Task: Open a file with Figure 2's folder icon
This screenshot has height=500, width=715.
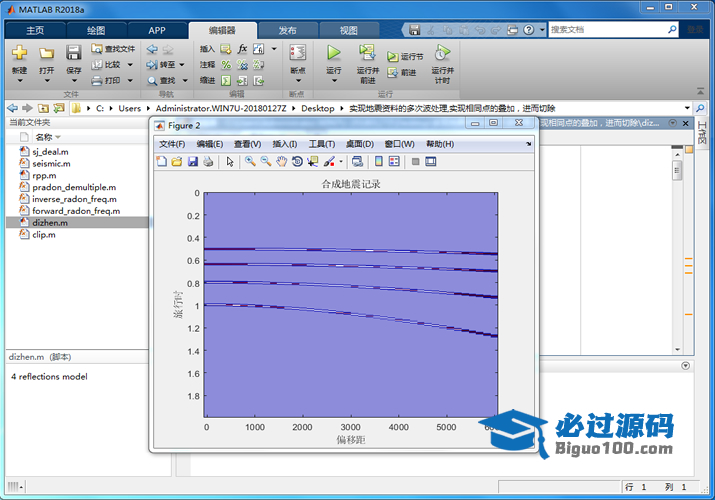Action: click(x=177, y=161)
